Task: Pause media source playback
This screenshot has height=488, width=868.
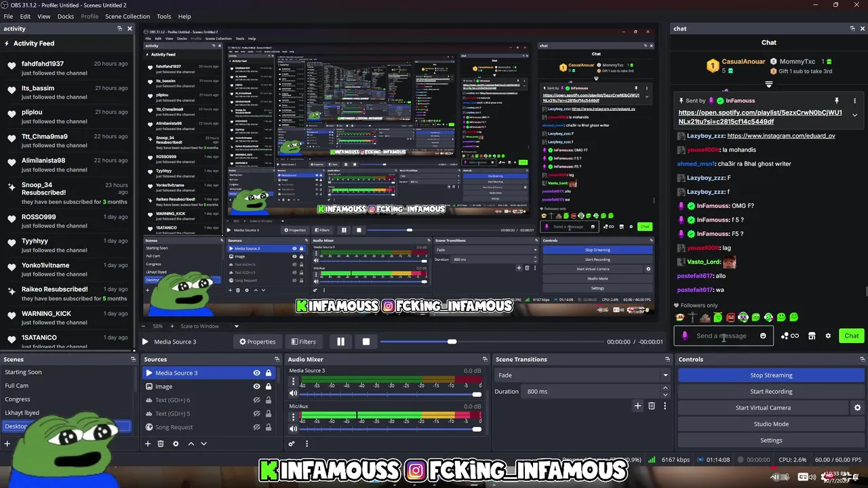Action: click(340, 342)
